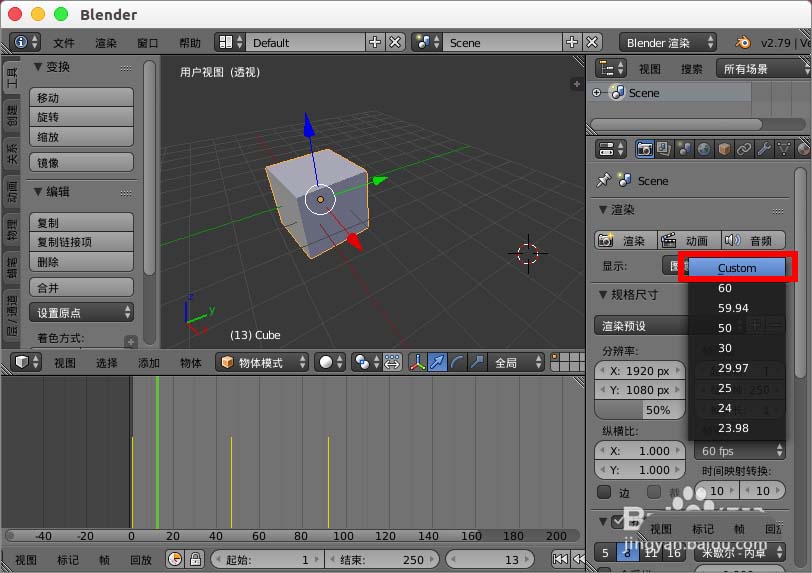Open the 设置原点 dropdown
812x573 pixels.
coord(81,312)
